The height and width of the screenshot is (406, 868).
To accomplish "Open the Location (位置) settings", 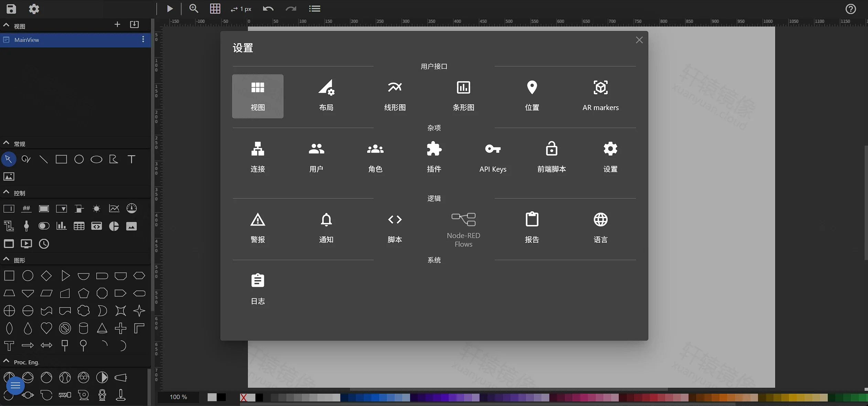I will 532,96.
